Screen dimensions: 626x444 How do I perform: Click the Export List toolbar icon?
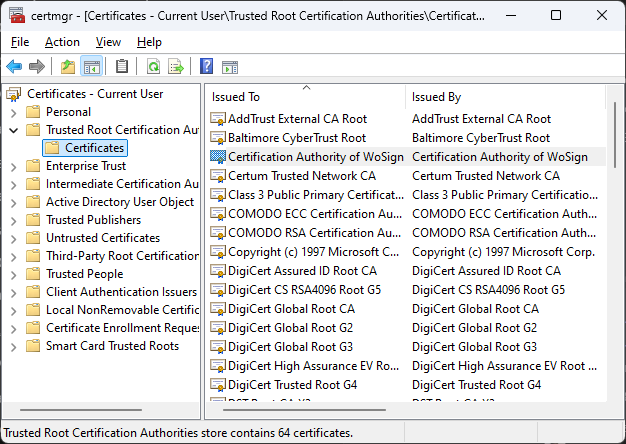(176, 67)
